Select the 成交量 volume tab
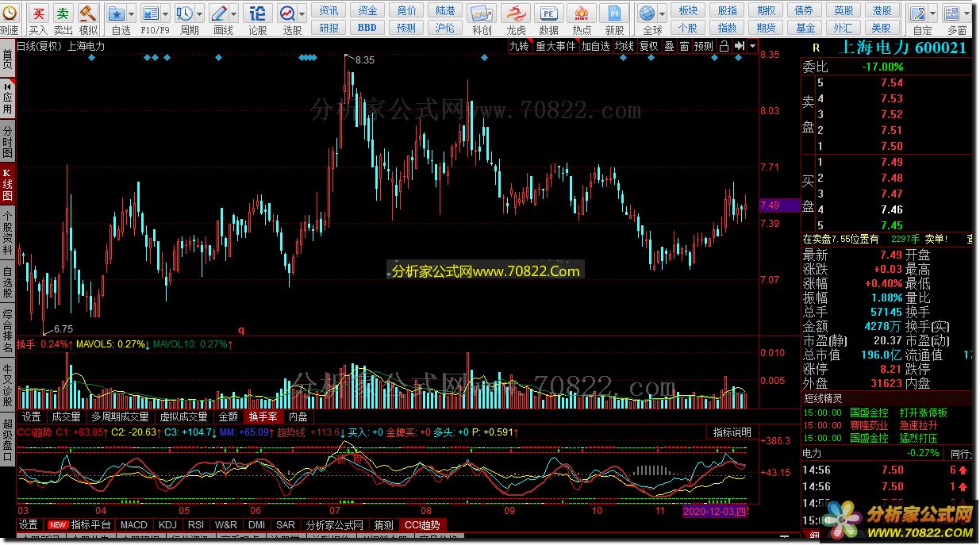The image size is (980, 545). 66,416
